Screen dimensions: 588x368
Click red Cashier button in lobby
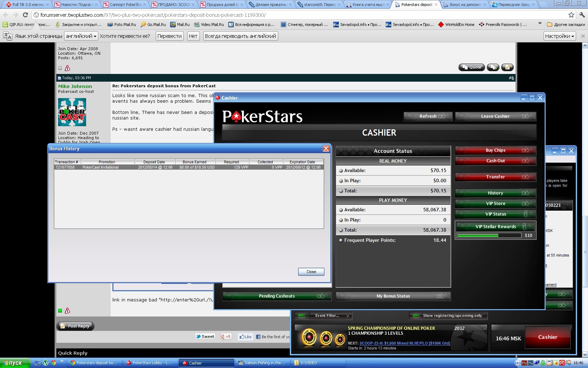tap(548, 337)
